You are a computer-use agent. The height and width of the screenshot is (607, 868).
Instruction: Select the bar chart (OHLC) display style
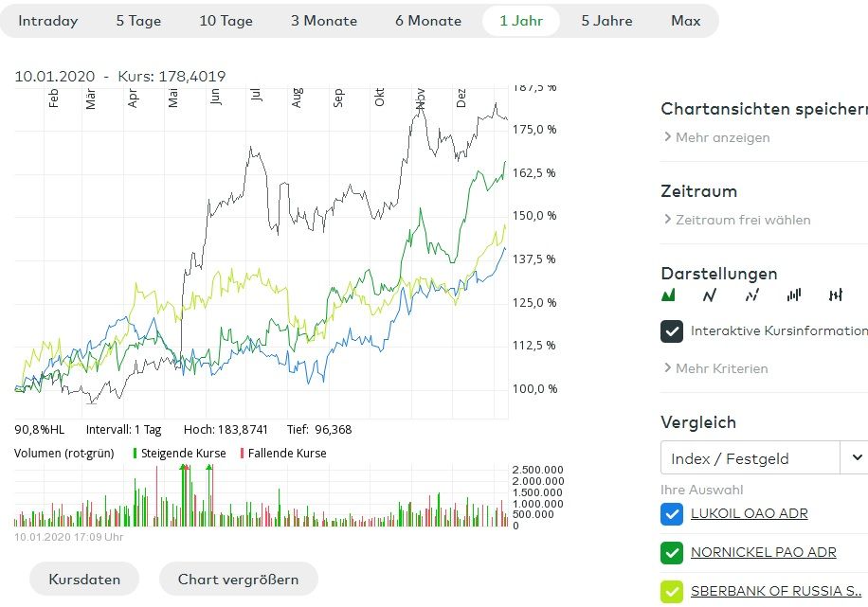click(792, 295)
